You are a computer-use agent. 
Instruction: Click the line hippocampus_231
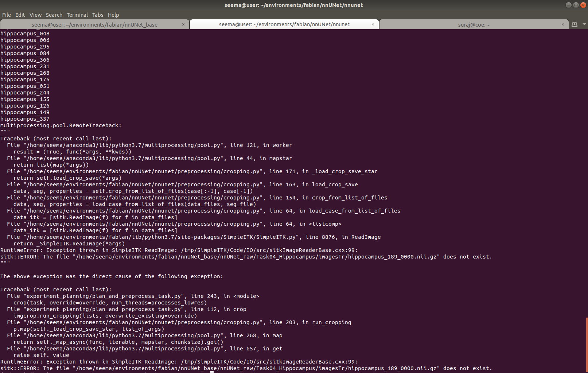[x=25, y=66]
